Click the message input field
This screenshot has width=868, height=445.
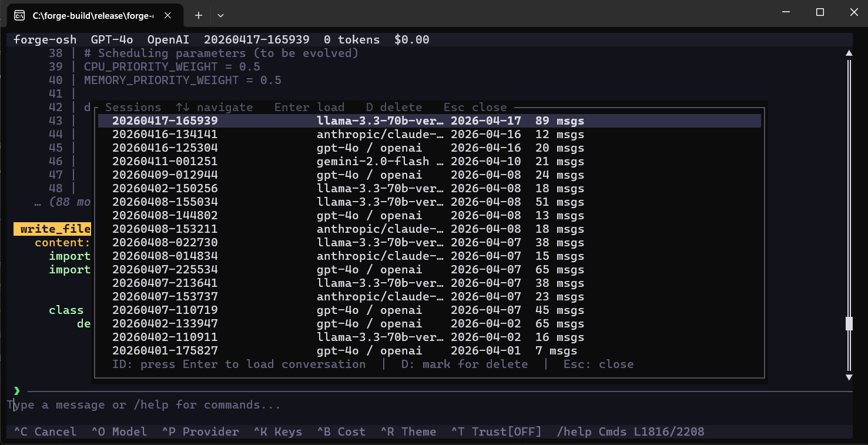click(x=429, y=405)
